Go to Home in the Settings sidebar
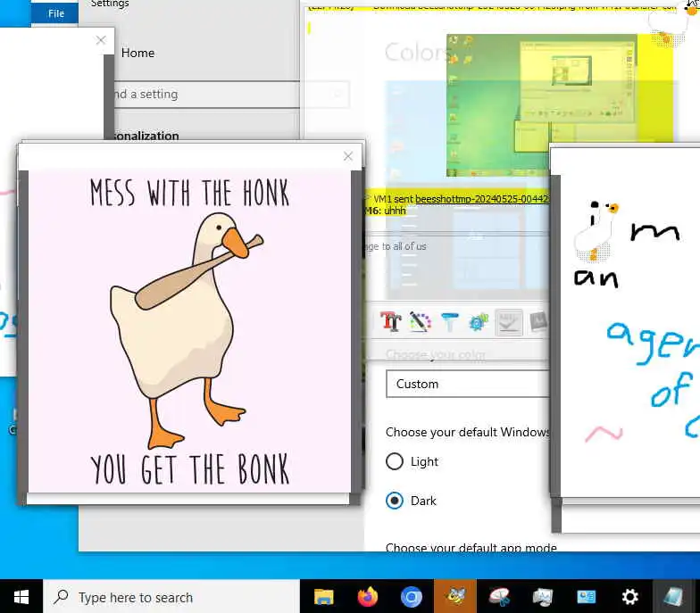 137,53
